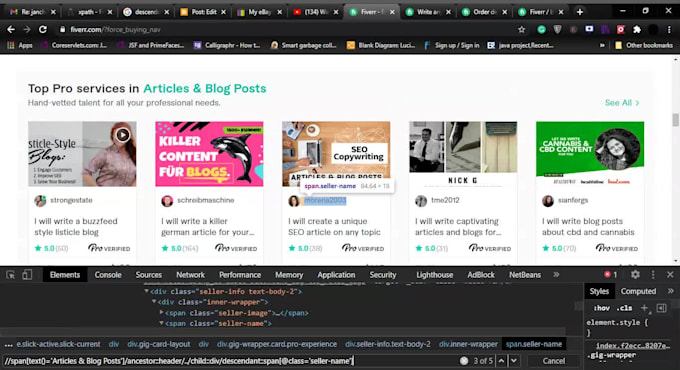Go back to the previous page
Image resolution: width=680 pixels, height=370 pixels.
(x=11, y=29)
